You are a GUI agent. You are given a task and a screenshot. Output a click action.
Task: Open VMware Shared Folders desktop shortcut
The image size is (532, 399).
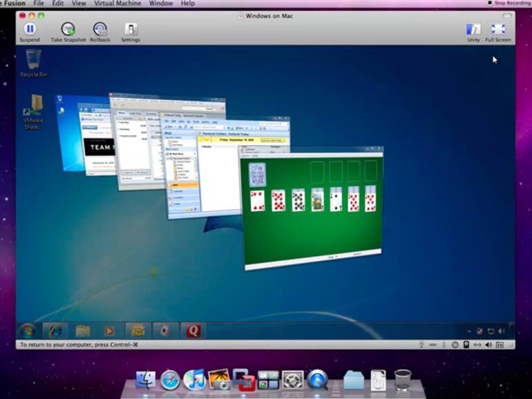34,109
